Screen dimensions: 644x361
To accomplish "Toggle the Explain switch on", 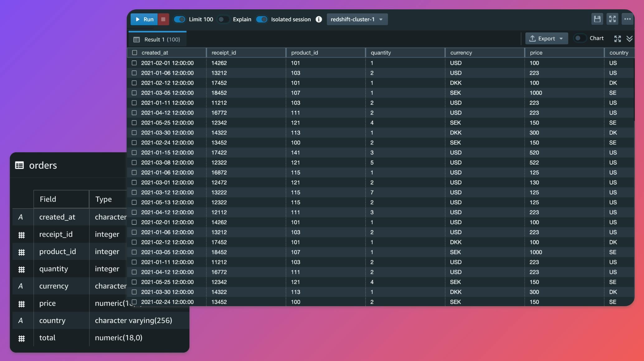I will 223,19.
